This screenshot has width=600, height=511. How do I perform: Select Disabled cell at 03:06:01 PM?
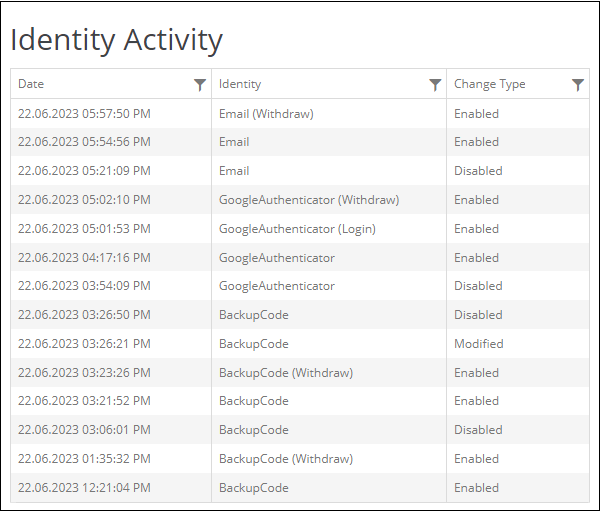coord(478,430)
